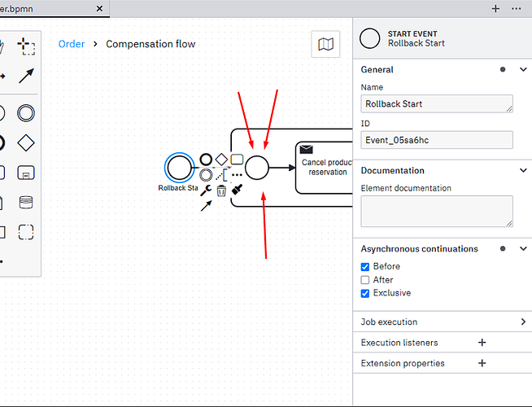Create a gateway from the palette diamond

point(26,143)
